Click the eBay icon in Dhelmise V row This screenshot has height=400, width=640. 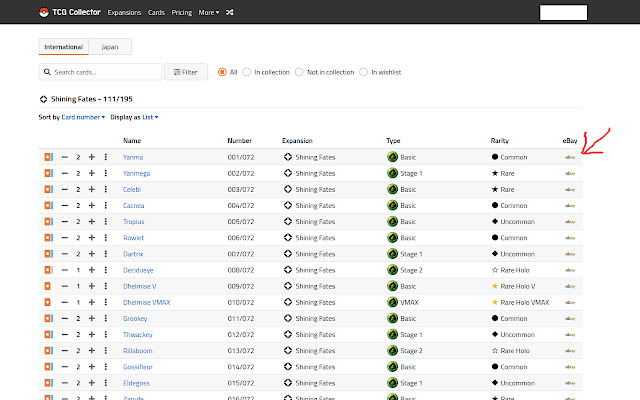pos(570,286)
